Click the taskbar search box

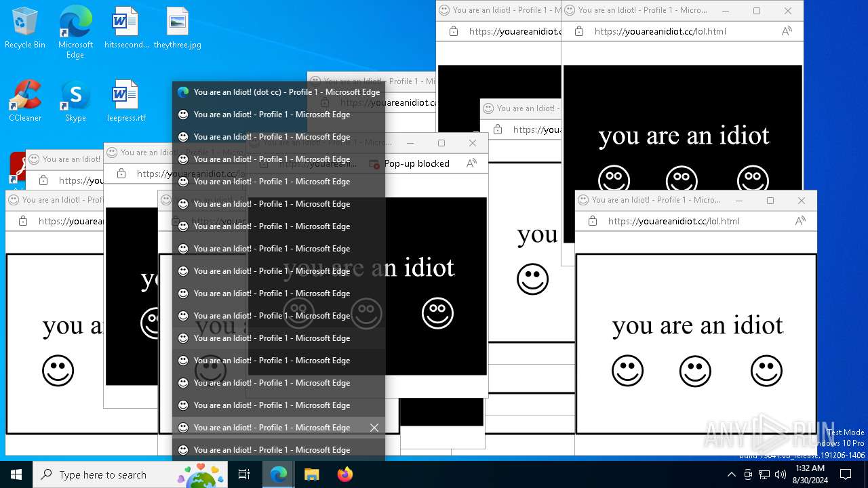point(130,474)
